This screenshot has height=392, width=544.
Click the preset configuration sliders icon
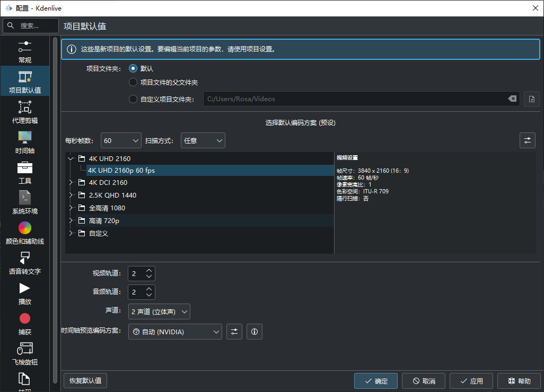point(527,140)
